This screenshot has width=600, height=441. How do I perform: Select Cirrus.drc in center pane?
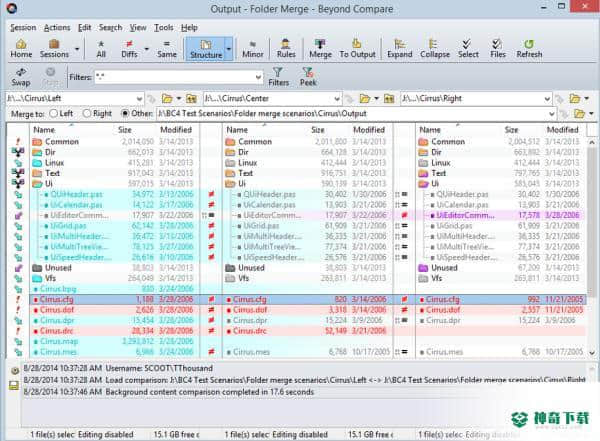coord(249,331)
